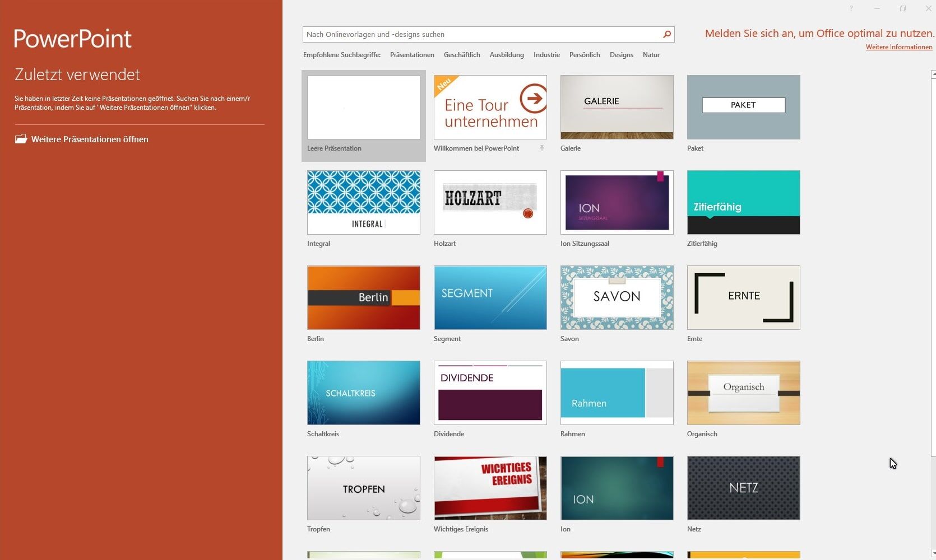
Task: Pick the Netz template thumbnail
Action: [744, 488]
